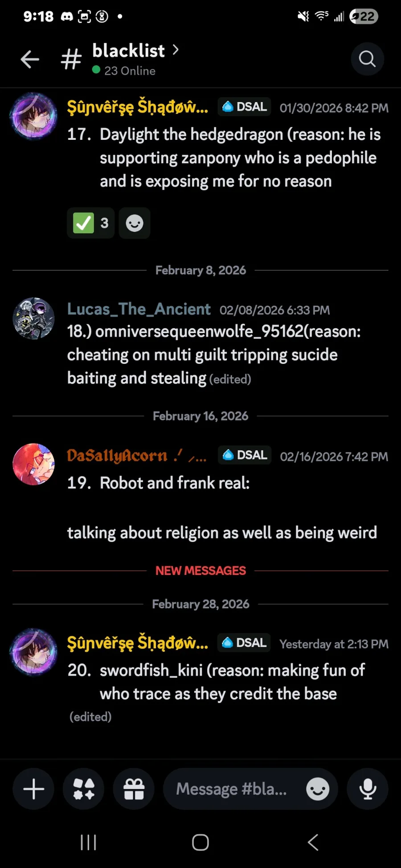Tap DSAL tag beside DaSallyAcorn

pyautogui.click(x=245, y=455)
